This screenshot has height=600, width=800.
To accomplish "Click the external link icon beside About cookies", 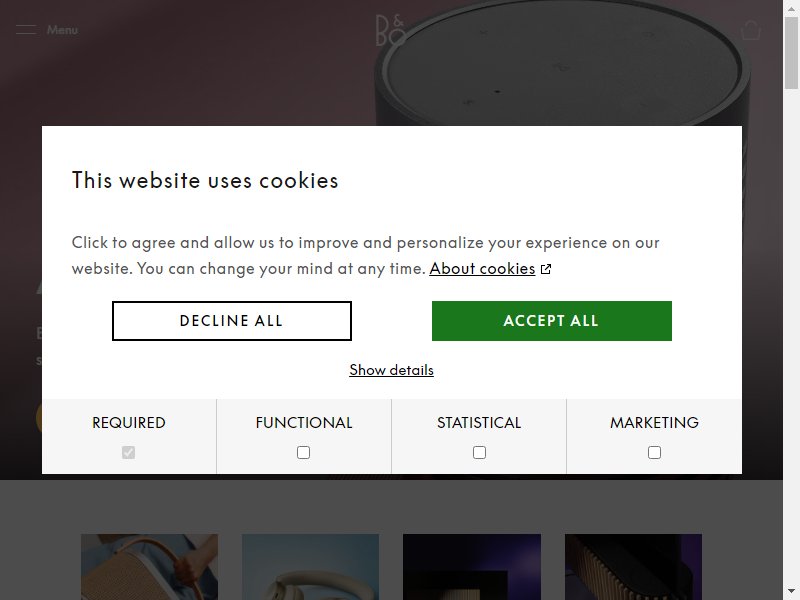I will (x=546, y=269).
